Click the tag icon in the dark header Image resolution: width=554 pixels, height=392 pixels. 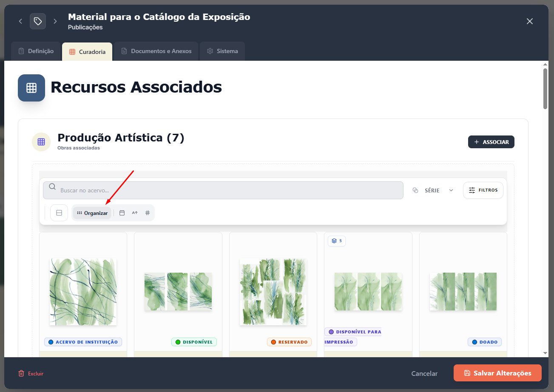37,21
